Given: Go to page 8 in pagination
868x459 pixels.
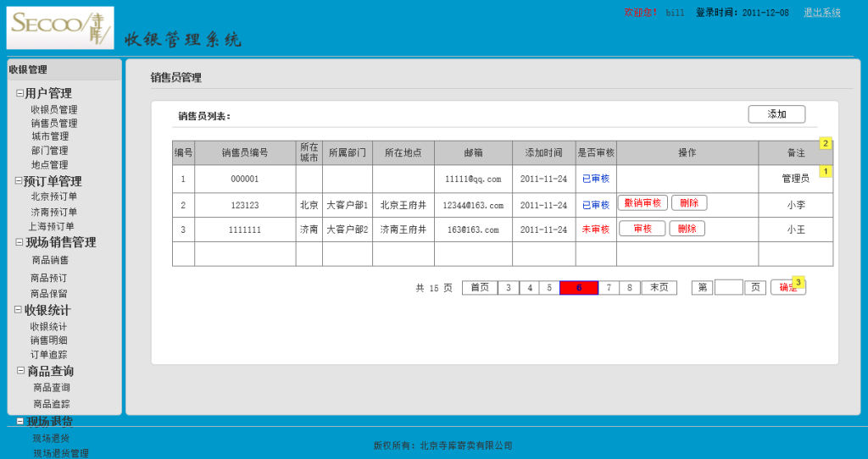Looking at the screenshot, I should [x=630, y=288].
